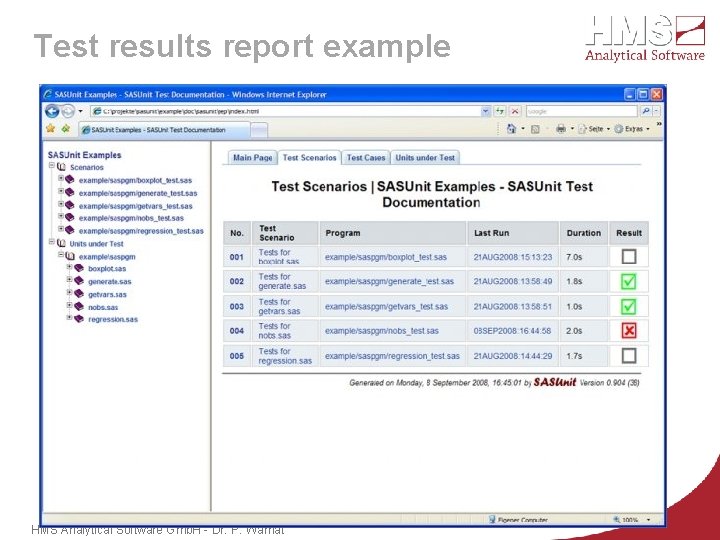
Task: Open the recent pages dropdown arrow
Action: click(x=80, y=111)
